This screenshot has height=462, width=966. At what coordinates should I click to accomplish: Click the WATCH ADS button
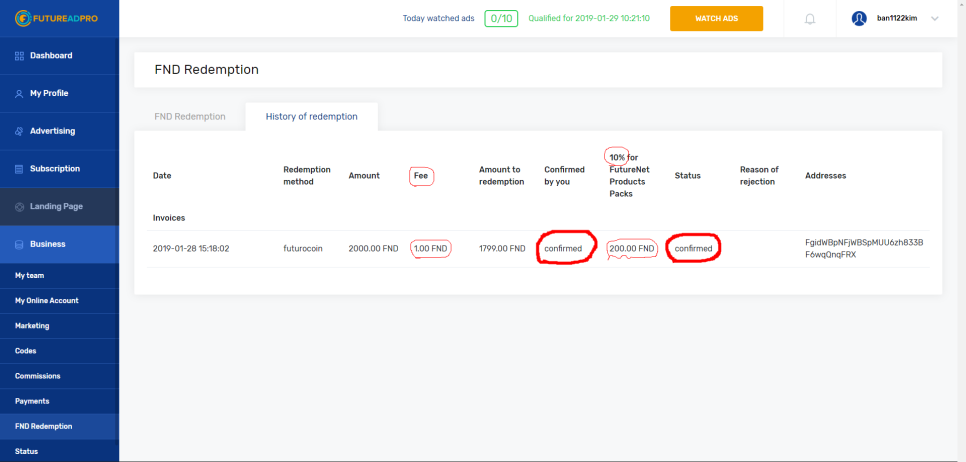point(716,18)
